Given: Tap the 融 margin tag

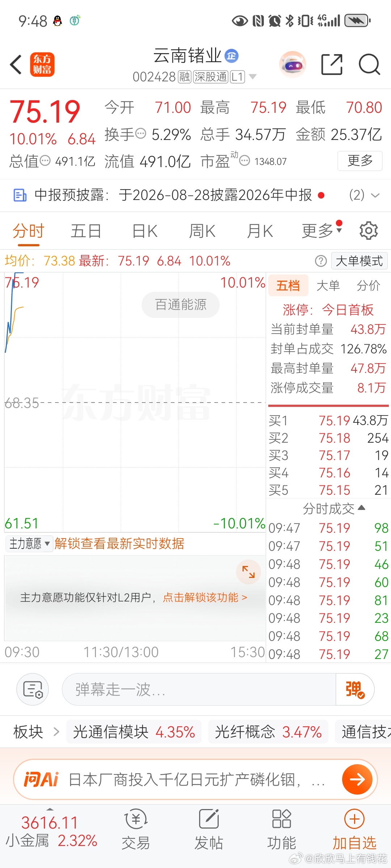Looking at the screenshot, I should (184, 77).
